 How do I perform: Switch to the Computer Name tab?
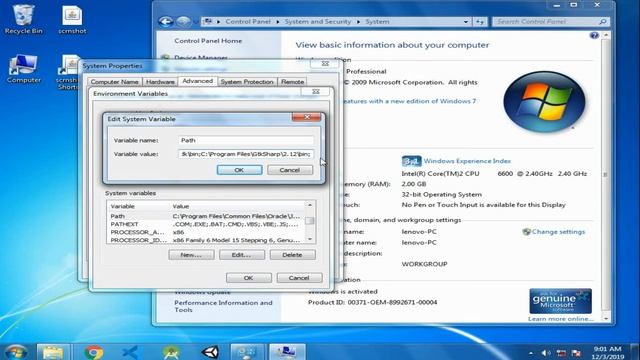pyautogui.click(x=114, y=82)
